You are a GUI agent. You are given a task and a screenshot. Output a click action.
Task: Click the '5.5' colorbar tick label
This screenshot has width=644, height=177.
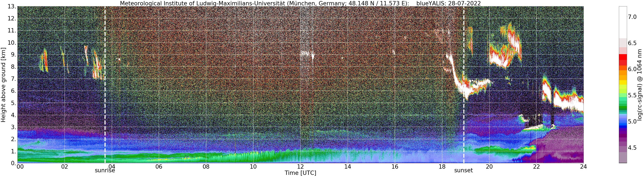(x=632, y=95)
